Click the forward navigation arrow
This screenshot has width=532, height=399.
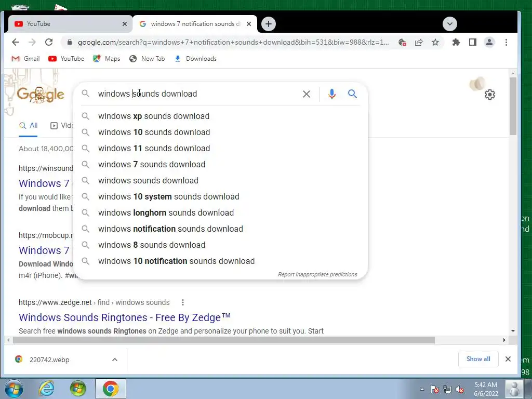[32, 42]
